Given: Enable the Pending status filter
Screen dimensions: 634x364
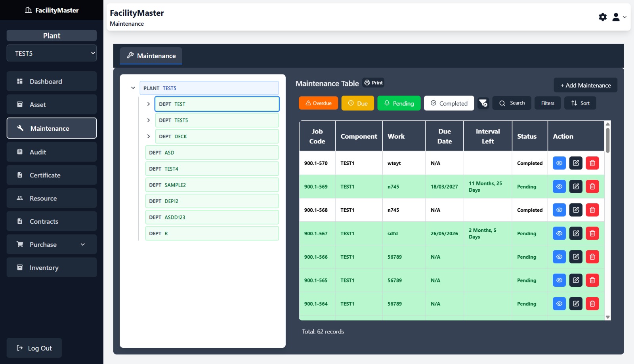Looking at the screenshot, I should (399, 103).
